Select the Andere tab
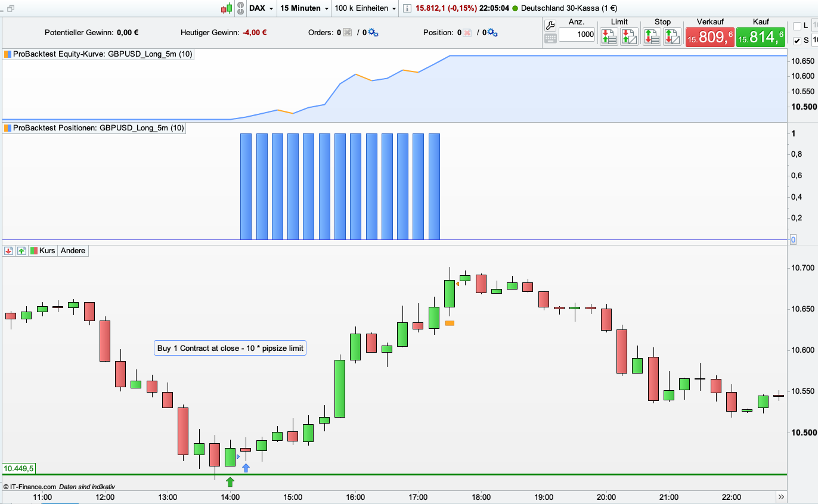The width and height of the screenshot is (818, 504). click(x=73, y=251)
